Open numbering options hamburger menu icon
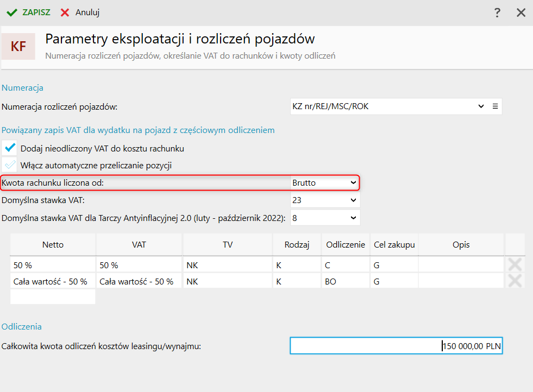The image size is (533, 392). [x=496, y=106]
